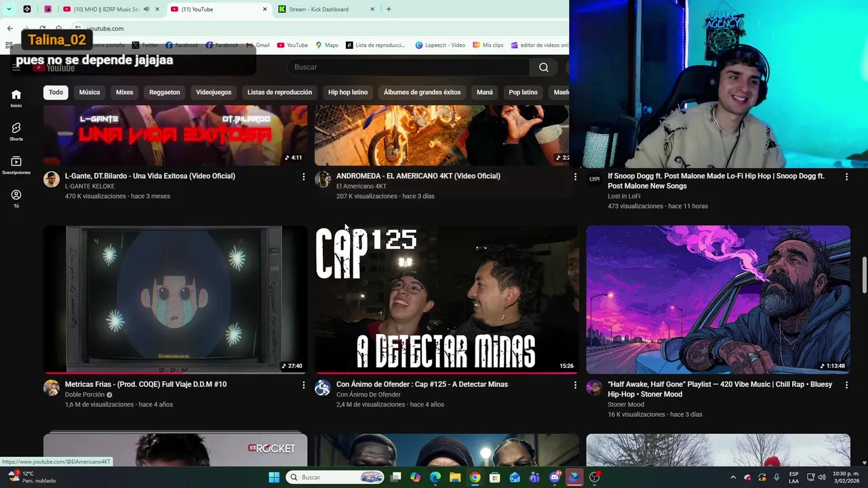This screenshot has height=488, width=868.
Task: Open the tab search dropdown arrow
Action: click(9, 9)
